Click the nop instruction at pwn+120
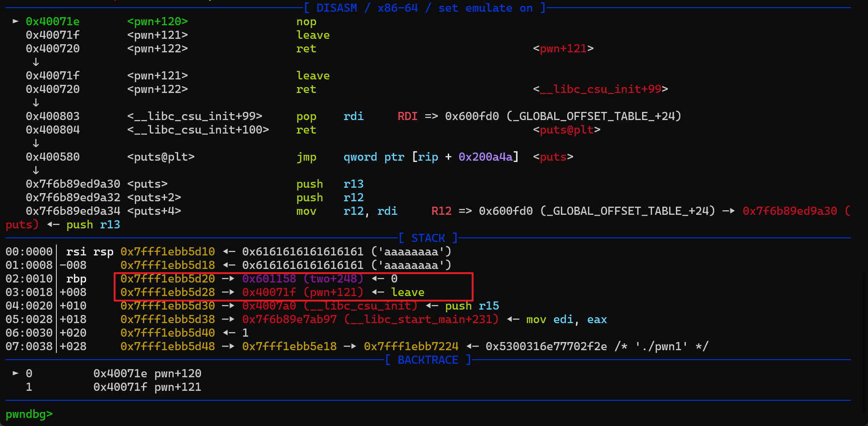 pyautogui.click(x=306, y=22)
